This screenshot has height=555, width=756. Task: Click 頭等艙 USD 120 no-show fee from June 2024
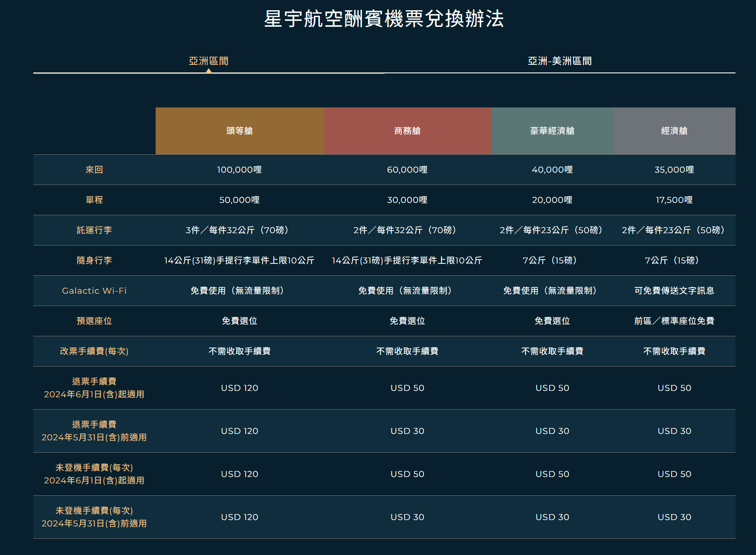(x=240, y=474)
